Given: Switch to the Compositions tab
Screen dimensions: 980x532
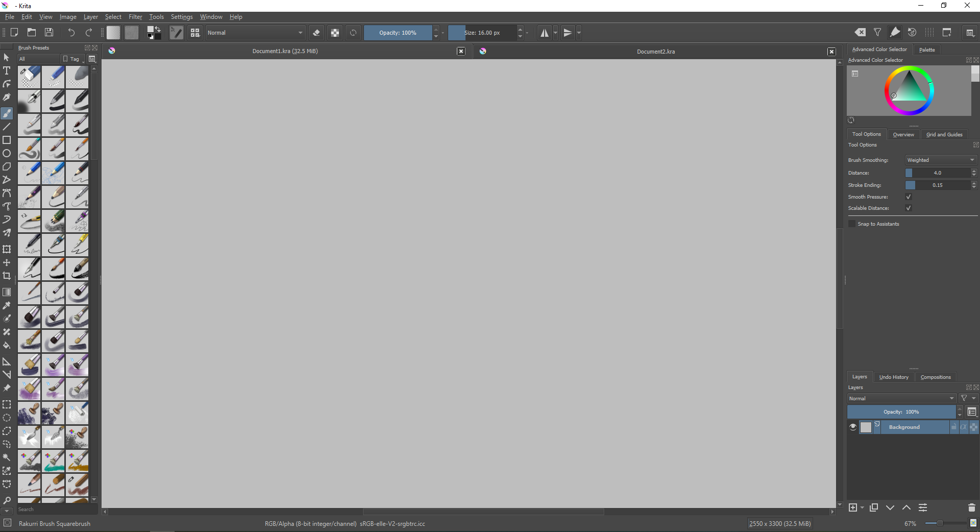Looking at the screenshot, I should 936,377.
